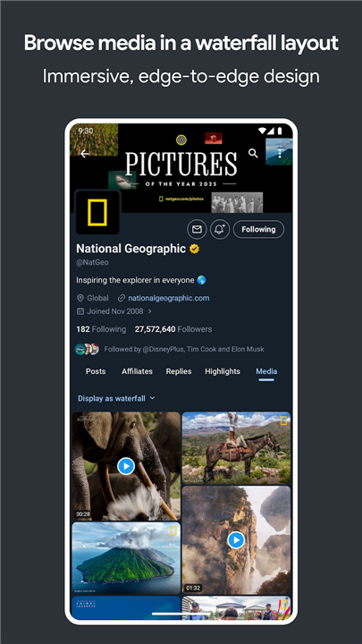Open the three-dot overflow menu
This screenshot has width=362, height=644.
280,154
